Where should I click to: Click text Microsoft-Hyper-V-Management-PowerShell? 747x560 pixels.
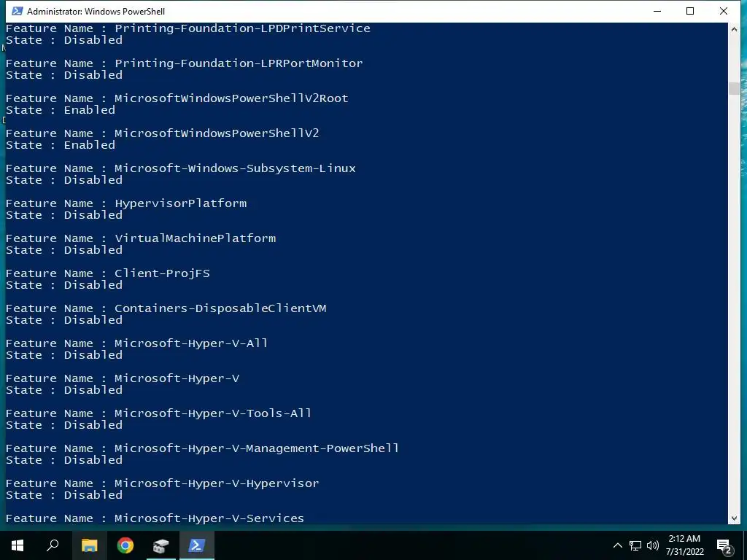pyautogui.click(x=257, y=448)
